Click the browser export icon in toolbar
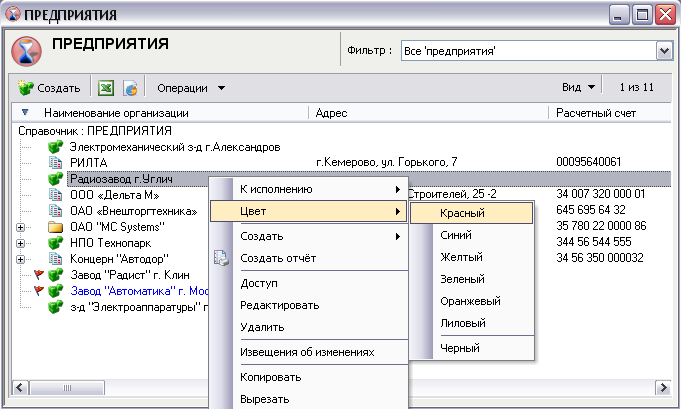681x409 pixels. 130,87
